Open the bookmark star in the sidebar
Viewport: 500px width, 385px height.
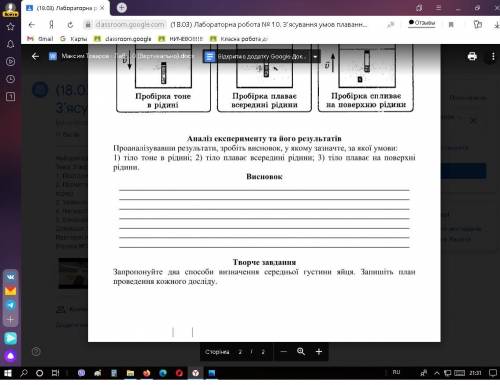(10, 27)
